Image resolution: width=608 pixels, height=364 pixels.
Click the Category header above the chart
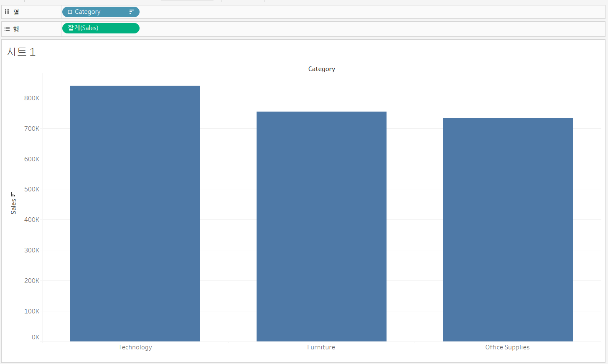[x=322, y=69]
